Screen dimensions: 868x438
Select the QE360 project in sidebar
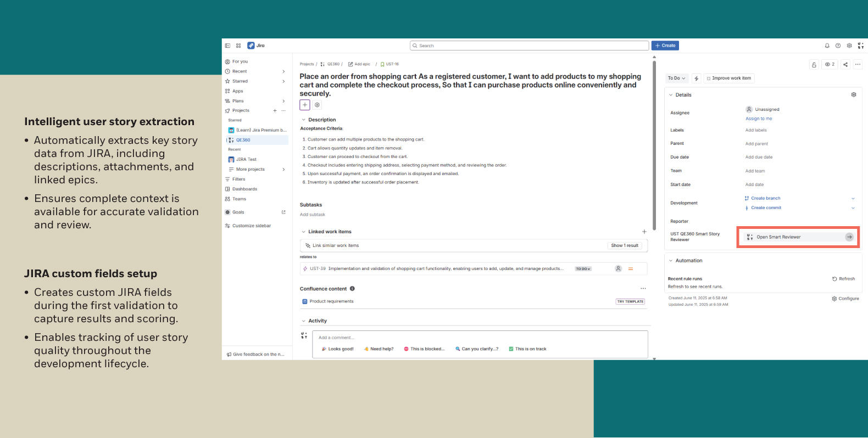[x=257, y=140]
